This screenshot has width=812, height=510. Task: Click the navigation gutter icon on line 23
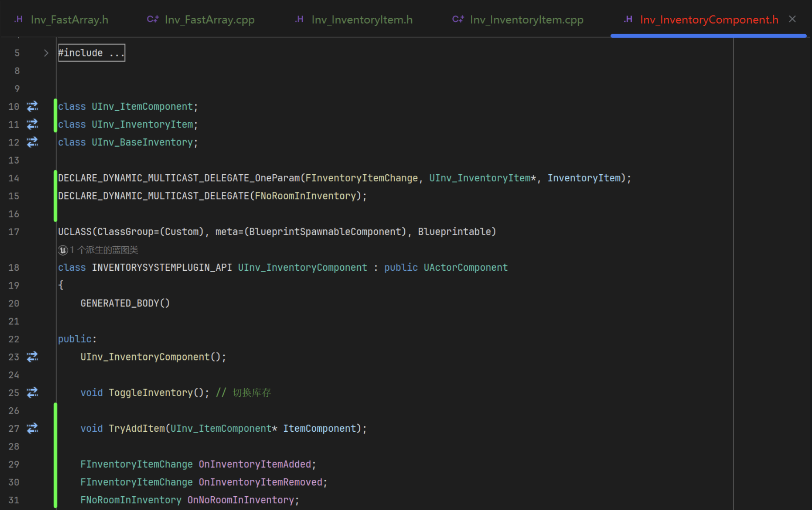tap(32, 357)
